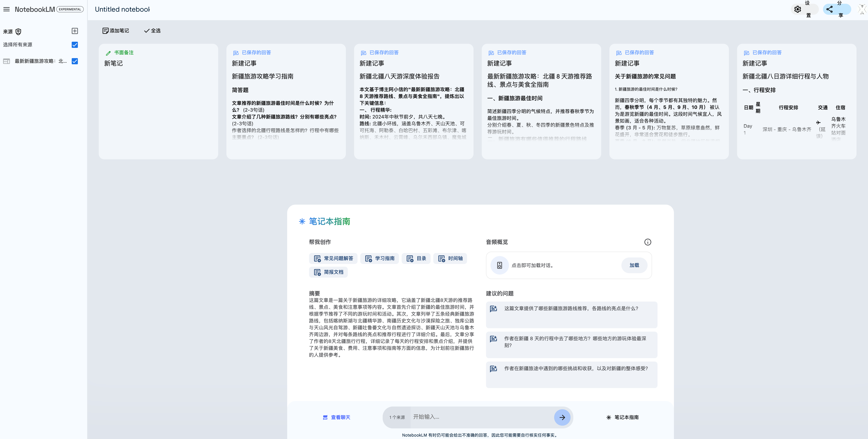The image size is (868, 439).
Task: Open the note card 新疆旅游攻略学习指南
Action: (286, 101)
